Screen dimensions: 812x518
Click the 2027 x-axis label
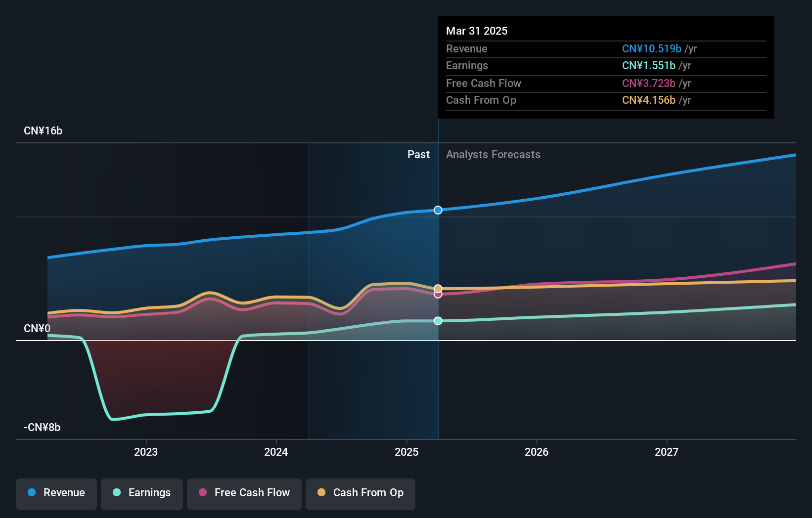point(667,452)
